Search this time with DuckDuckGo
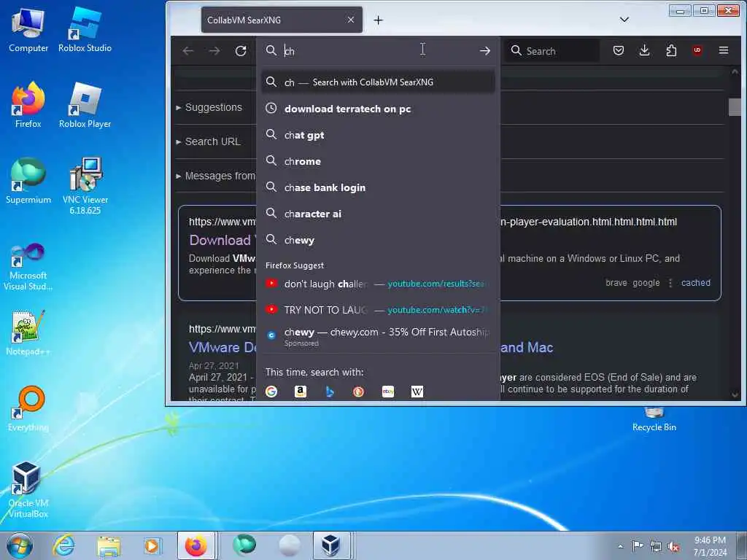The height and width of the screenshot is (560, 747). click(359, 392)
